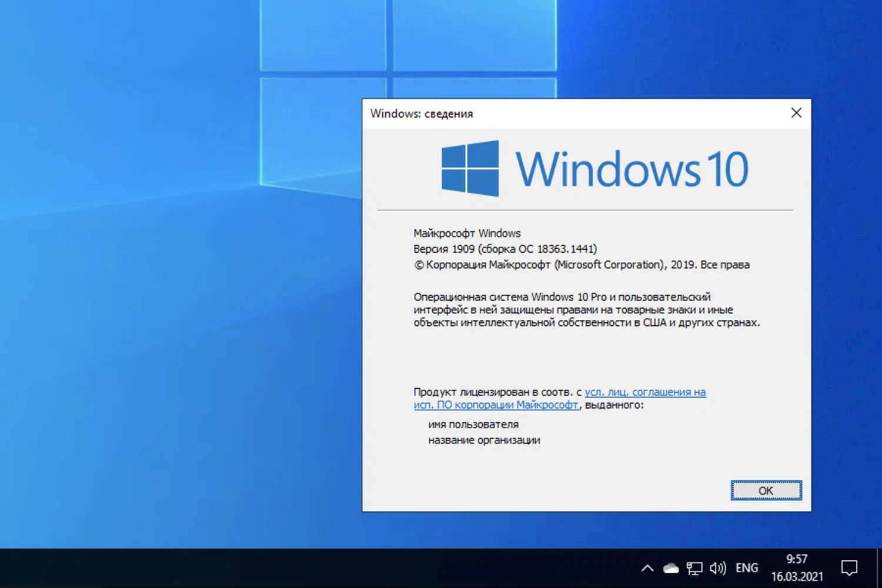Click the speaker icon to adjust volume

point(718,567)
